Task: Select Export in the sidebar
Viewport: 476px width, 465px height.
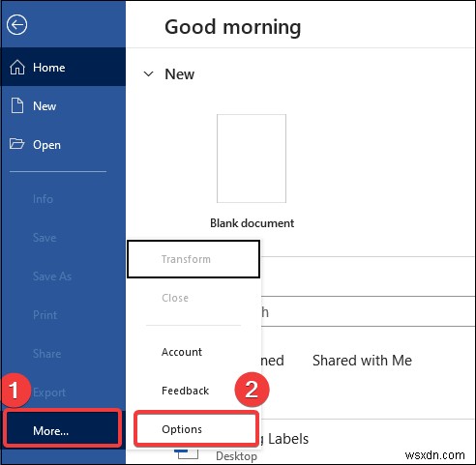Action: 63,392
